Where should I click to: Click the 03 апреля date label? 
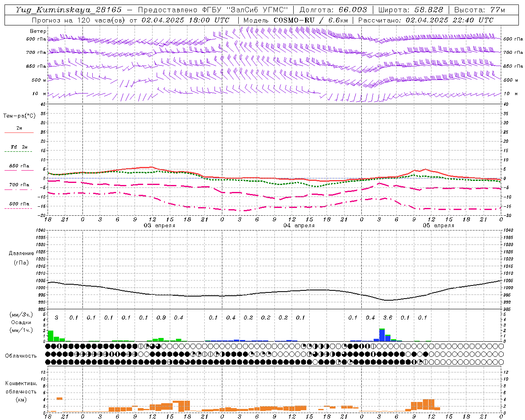[x=159, y=226]
